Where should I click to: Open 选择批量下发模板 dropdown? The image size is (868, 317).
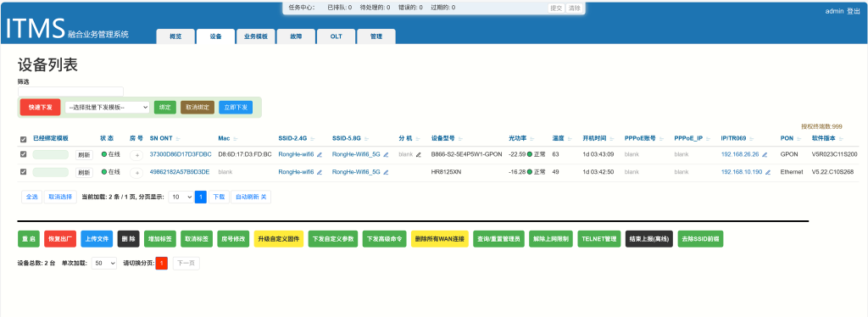click(108, 108)
